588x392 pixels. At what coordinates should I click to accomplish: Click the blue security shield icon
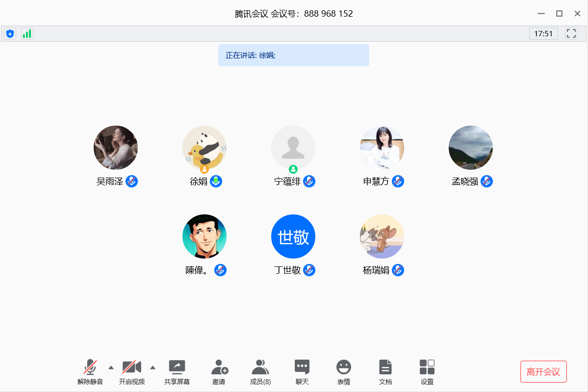[10, 34]
